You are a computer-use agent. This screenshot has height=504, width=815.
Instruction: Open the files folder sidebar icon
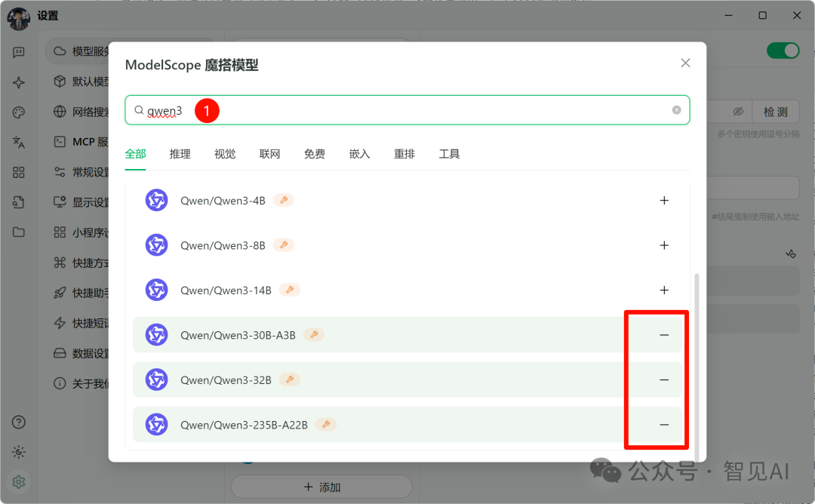pyautogui.click(x=19, y=232)
